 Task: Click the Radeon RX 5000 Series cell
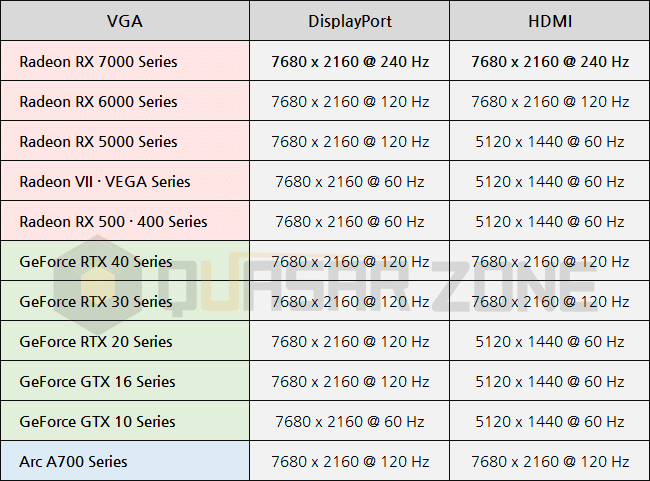[x=125, y=141]
